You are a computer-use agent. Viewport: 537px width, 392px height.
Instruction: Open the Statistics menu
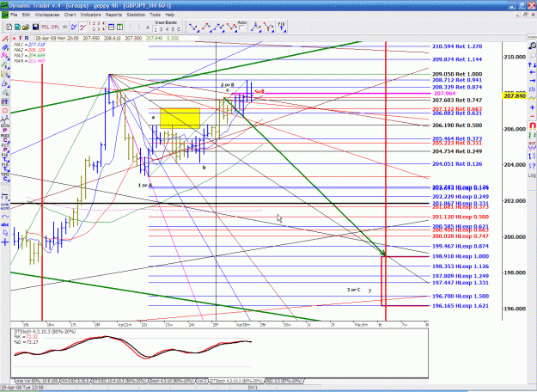point(136,15)
